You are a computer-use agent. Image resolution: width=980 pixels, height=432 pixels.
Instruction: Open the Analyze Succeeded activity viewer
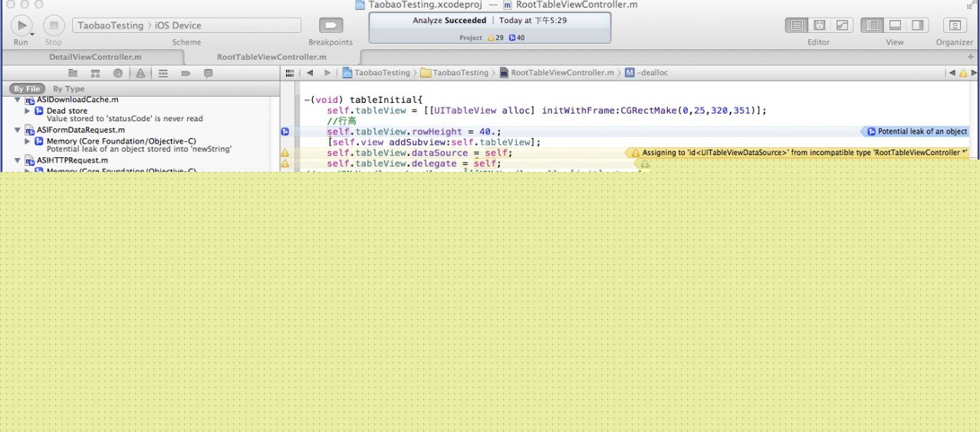tap(490, 28)
